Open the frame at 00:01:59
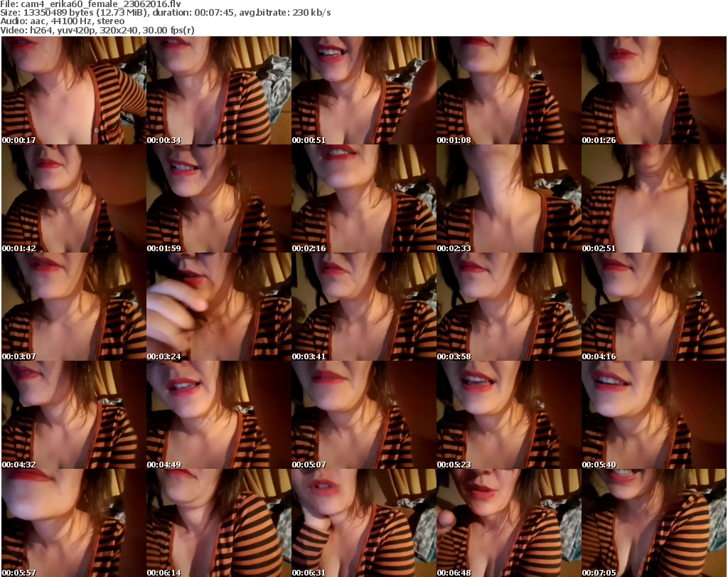Screen dimensions: 728x577 point(219,198)
